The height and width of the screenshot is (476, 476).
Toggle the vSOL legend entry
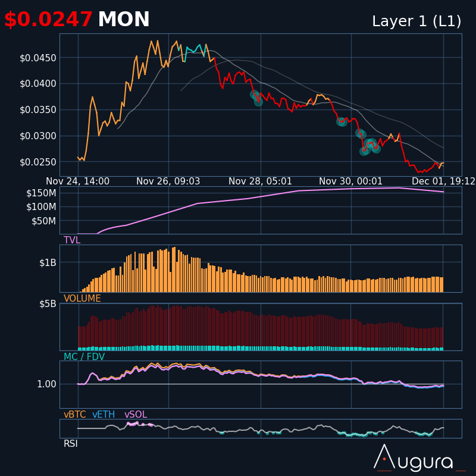pyautogui.click(x=135, y=415)
